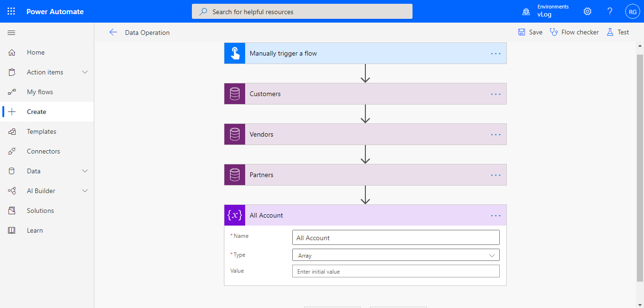The width and height of the screenshot is (644, 308).
Task: Click the All Account variable icon
Action: 235,215
